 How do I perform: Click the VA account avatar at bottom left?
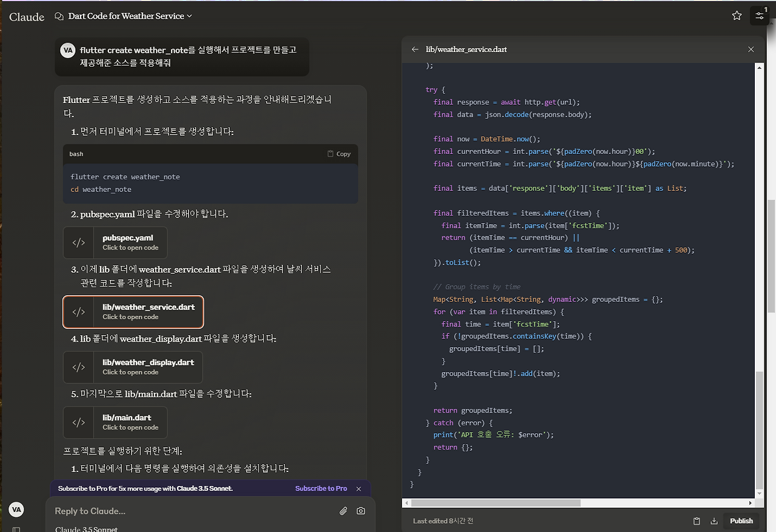16,510
